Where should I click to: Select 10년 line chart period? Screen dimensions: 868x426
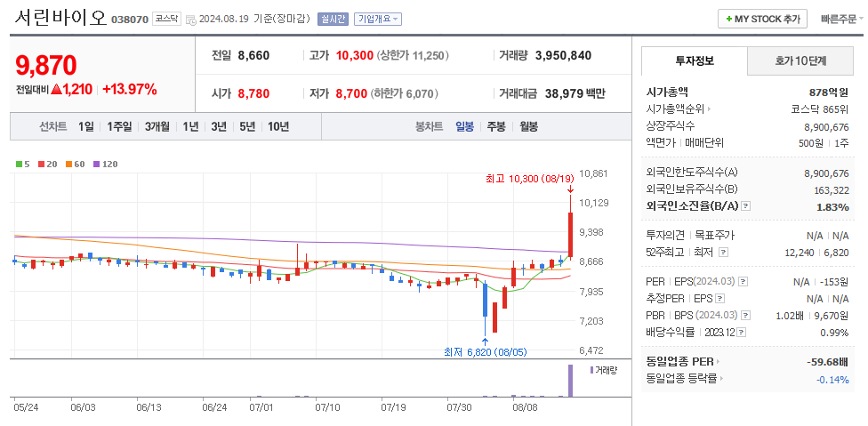click(277, 126)
